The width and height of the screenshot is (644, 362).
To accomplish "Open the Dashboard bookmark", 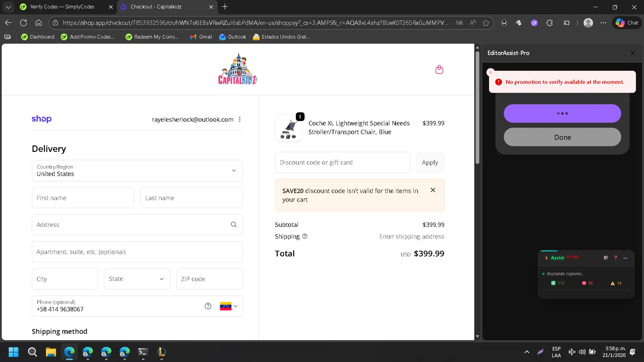I will 38,37.
